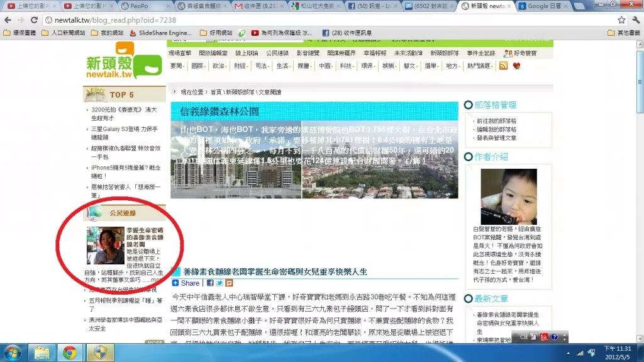
Task: Expand the 媒體 category menu
Action: tap(305, 66)
